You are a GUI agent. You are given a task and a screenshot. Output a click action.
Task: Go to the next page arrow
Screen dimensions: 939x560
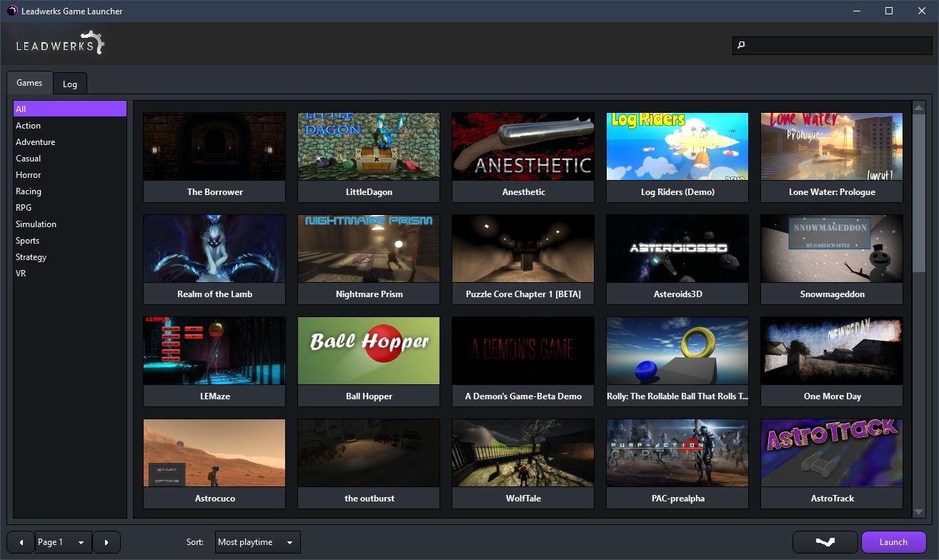(x=106, y=542)
